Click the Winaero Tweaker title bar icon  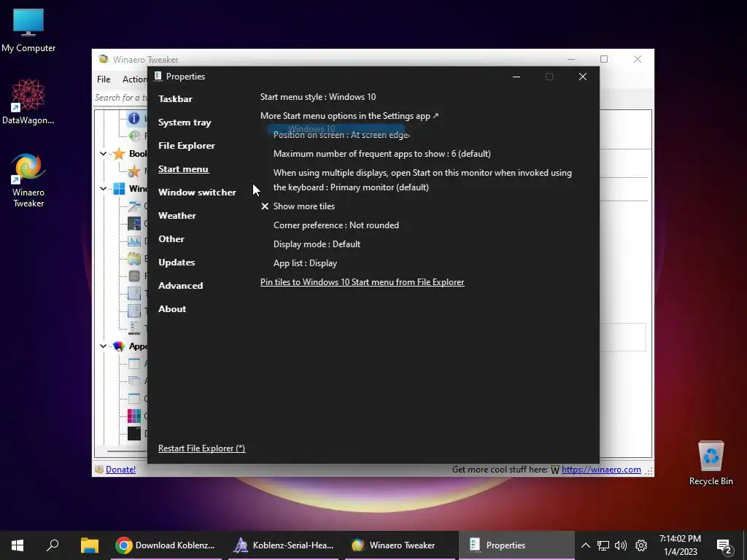point(104,60)
